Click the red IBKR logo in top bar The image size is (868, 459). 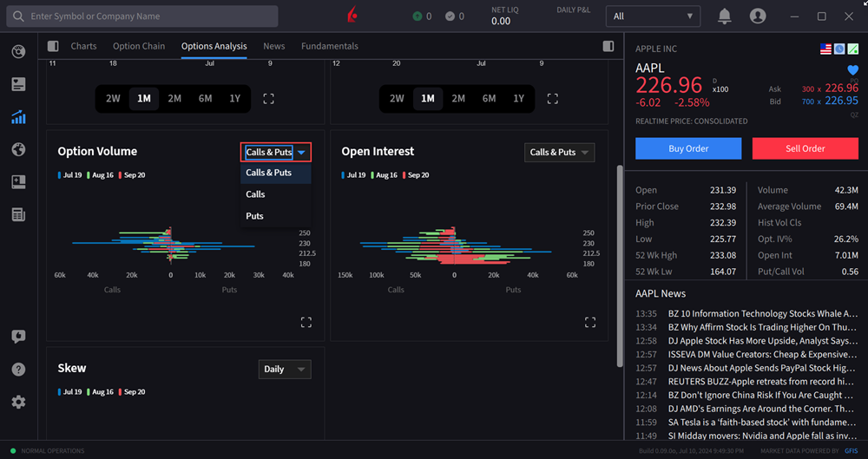point(352,16)
